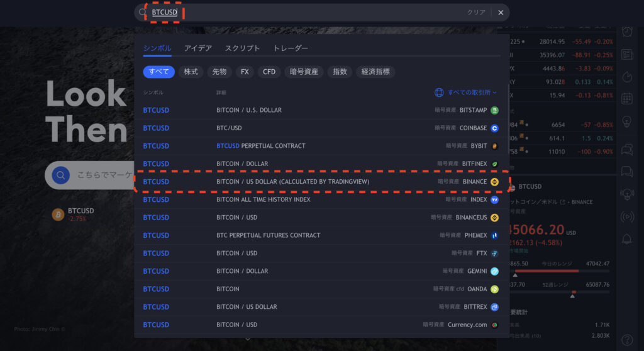The height and width of the screenshot is (351, 644).
Task: Select BTCUSD Bitcoin cfd on OANDA
Action: (x=321, y=289)
